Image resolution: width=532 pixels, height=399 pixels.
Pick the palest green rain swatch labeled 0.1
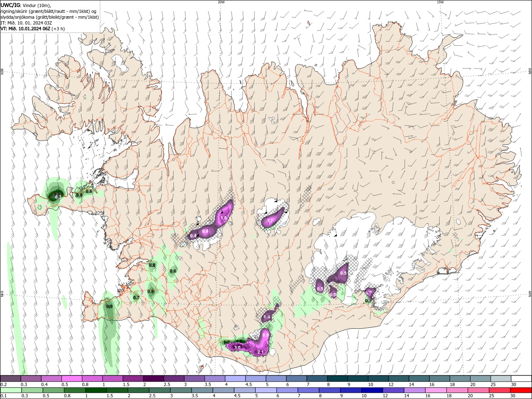(11, 390)
